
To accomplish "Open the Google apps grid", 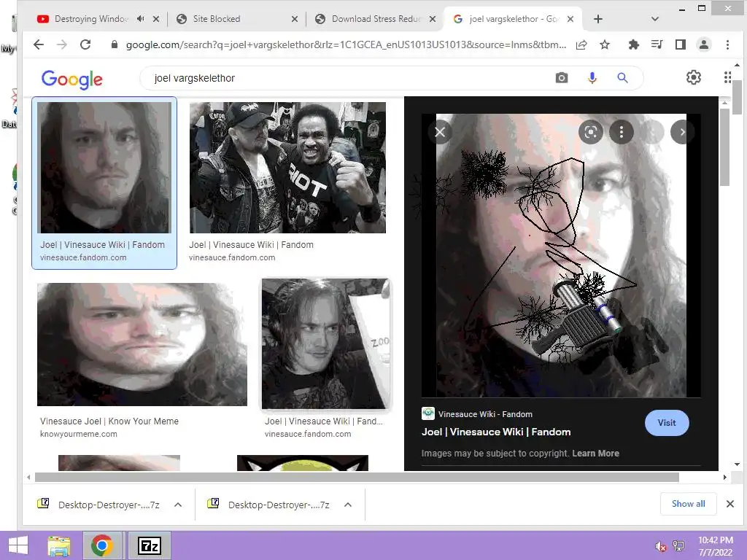I will 727,77.
